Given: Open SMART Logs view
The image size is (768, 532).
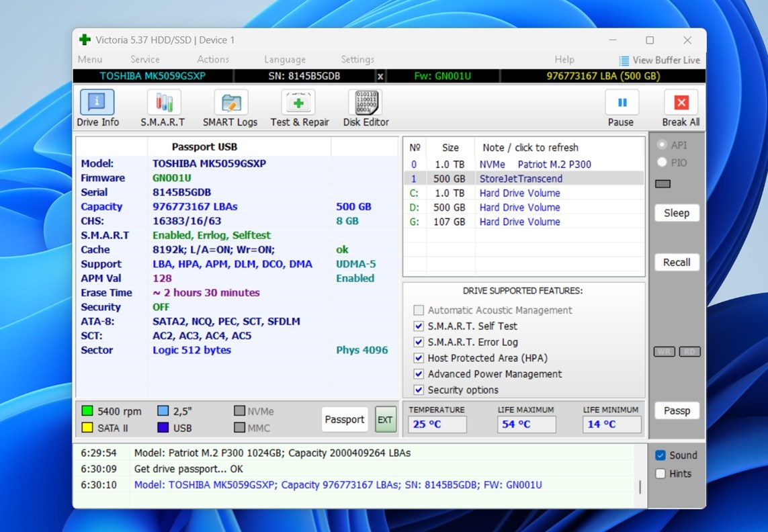Looking at the screenshot, I should pos(230,109).
